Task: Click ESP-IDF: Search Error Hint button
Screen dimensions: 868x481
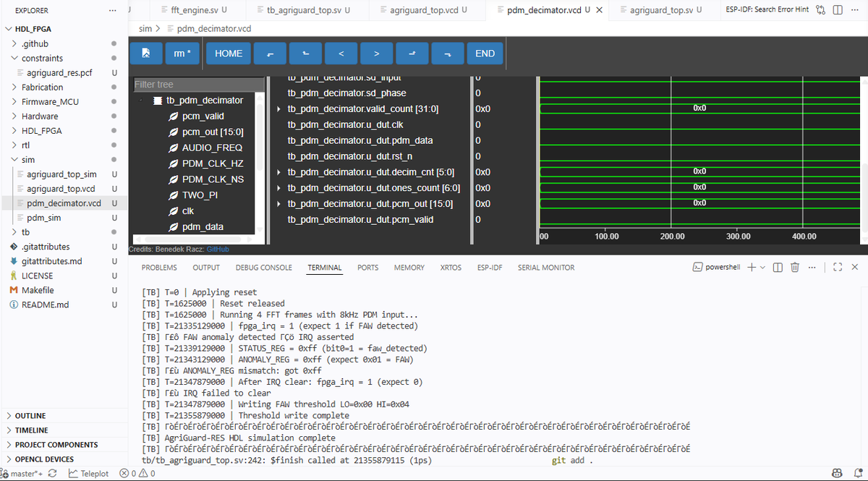Action: (767, 10)
